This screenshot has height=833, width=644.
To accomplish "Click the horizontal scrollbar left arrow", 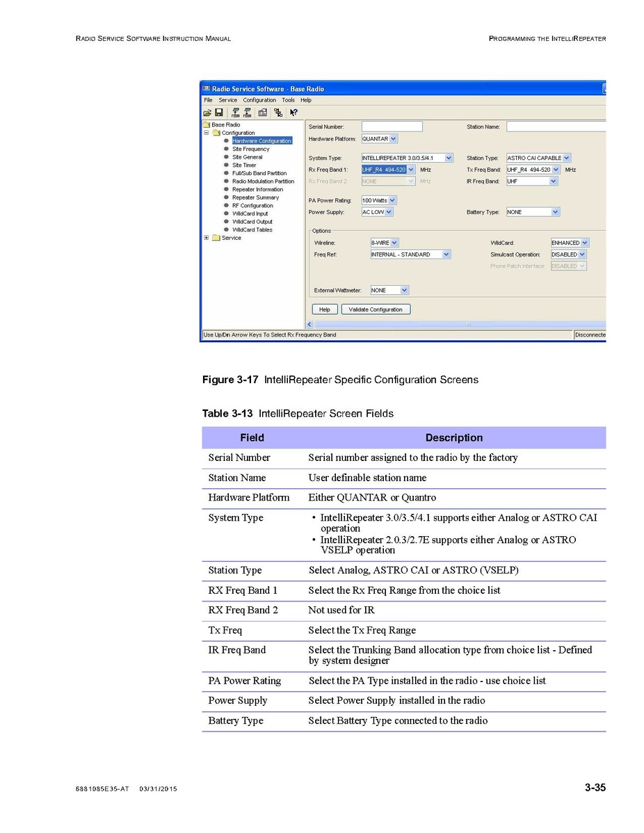I will click(310, 325).
